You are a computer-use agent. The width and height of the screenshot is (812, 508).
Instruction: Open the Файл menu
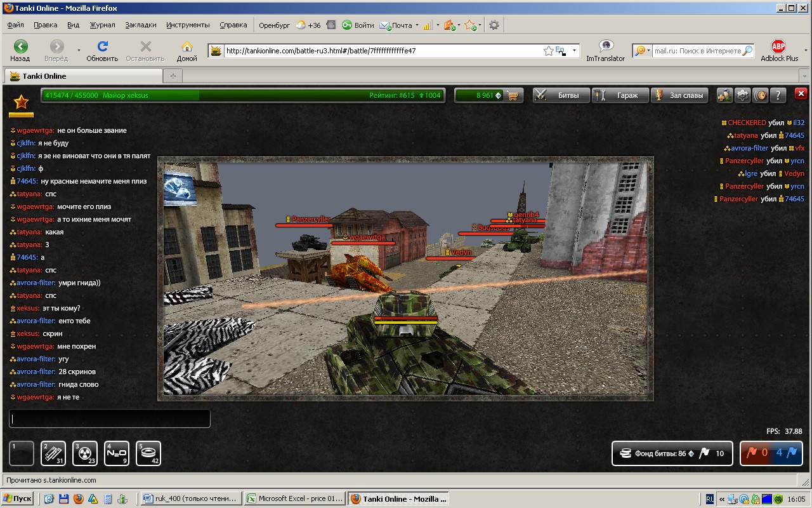click(16, 25)
